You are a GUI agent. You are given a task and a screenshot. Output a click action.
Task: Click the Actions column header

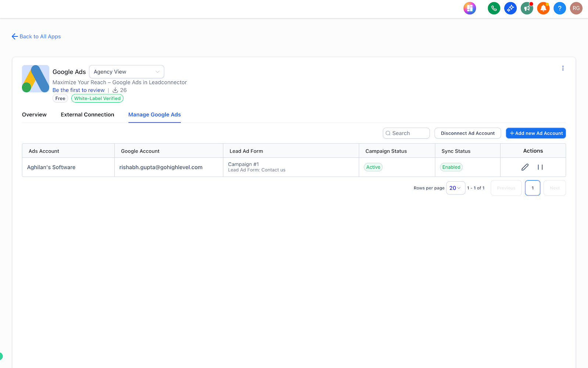click(x=533, y=151)
